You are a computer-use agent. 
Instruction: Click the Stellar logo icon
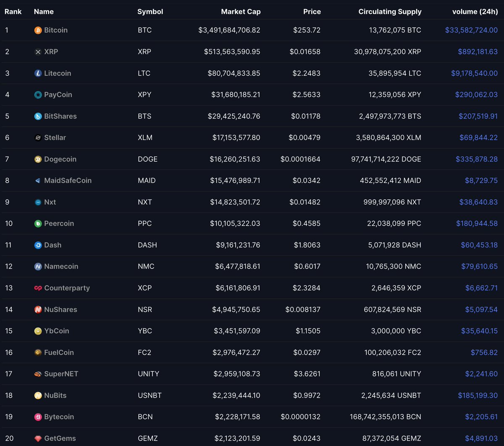point(38,137)
